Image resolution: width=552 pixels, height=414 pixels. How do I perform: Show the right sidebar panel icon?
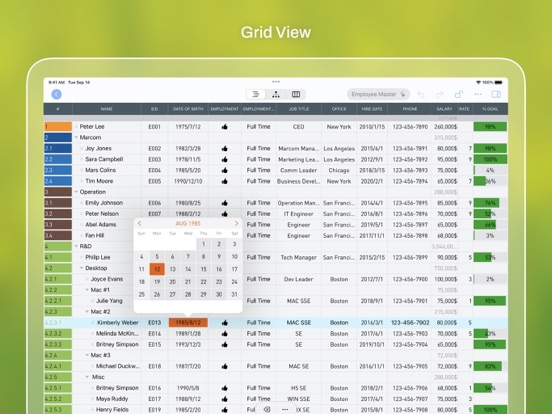(496, 94)
